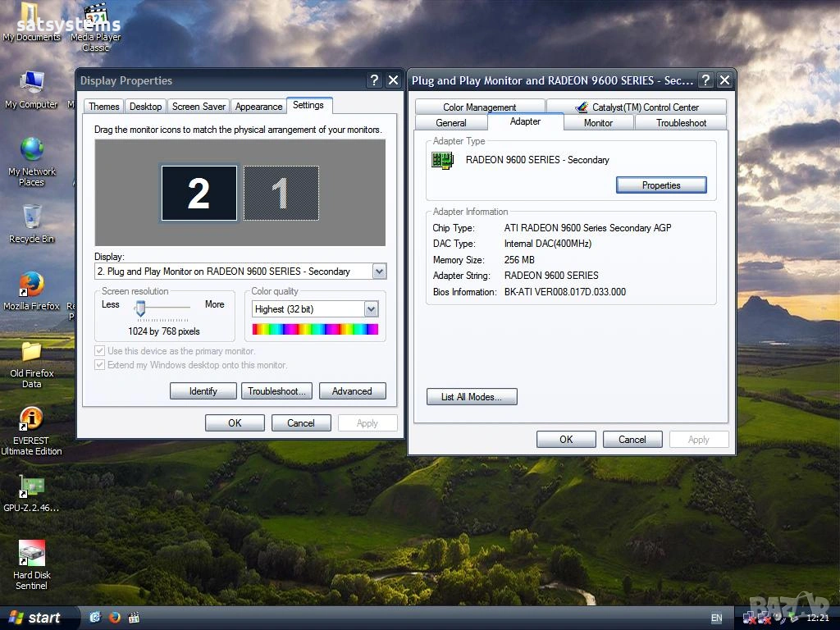The image size is (840, 630).
Task: Open the Color quality dropdown
Action: 371,309
